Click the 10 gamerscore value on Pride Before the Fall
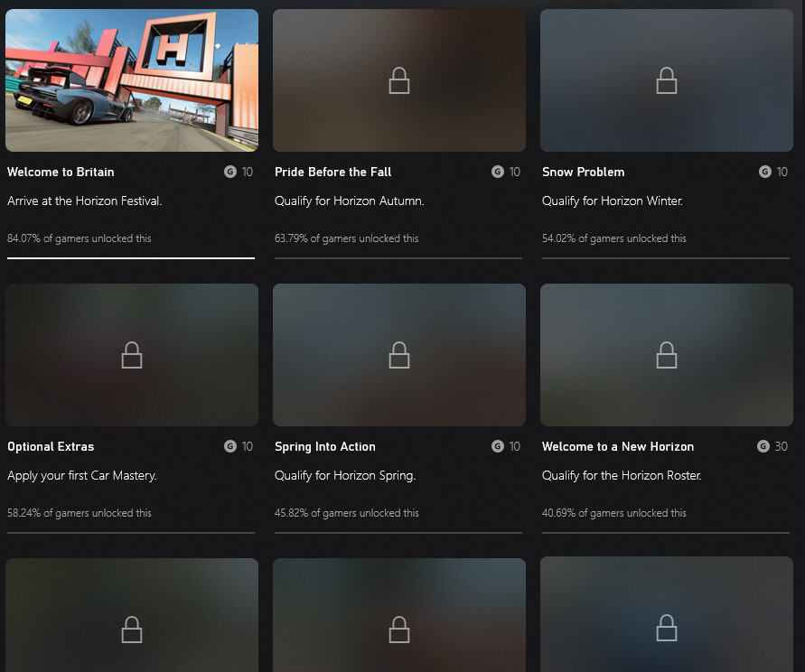The width and height of the screenshot is (805, 672). coord(514,172)
